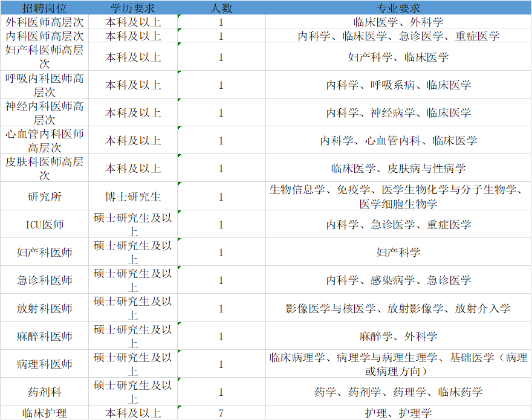Image resolution: width=532 pixels, height=420 pixels.
Task: Select the 专业要求 header cell
Action: [398, 8]
